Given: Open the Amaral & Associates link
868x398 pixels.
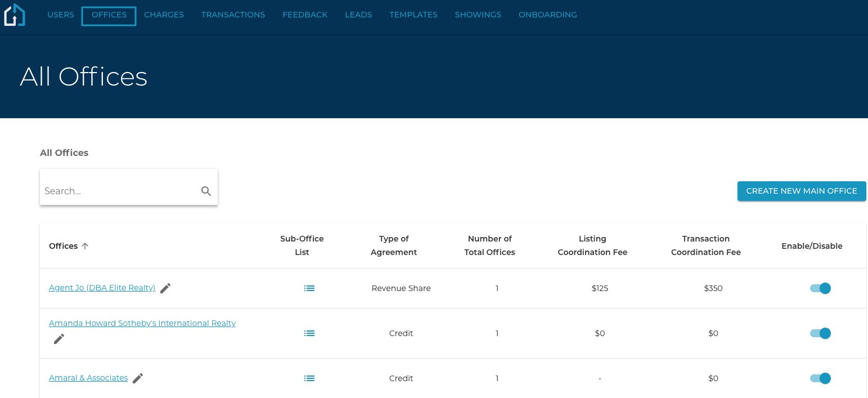Looking at the screenshot, I should (88, 378).
